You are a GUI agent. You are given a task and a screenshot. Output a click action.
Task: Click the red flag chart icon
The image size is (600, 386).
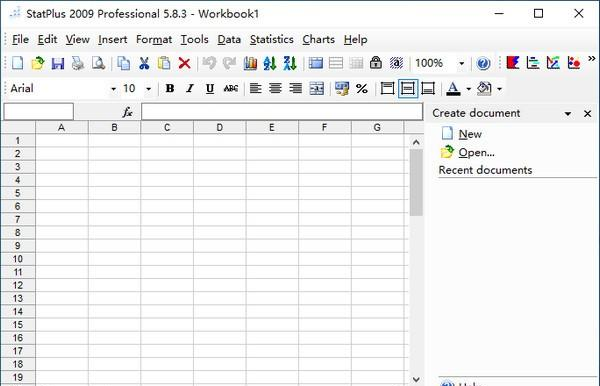pos(513,63)
